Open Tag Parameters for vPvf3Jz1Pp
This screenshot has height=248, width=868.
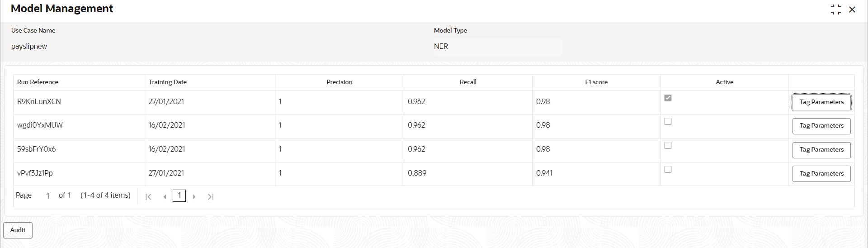[821, 174]
